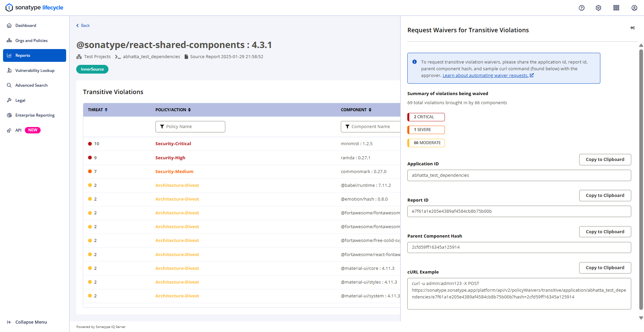Viewport: 644px width, 332px height.
Task: Open Vulnerability Lookup page
Action: point(35,71)
